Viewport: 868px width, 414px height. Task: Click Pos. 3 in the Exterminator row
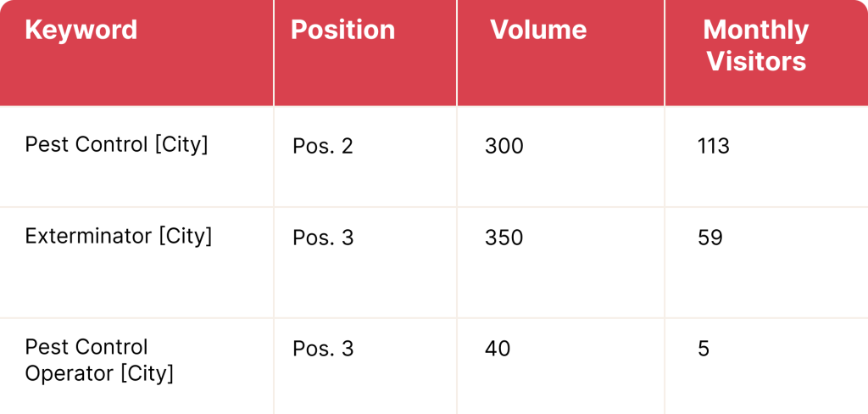click(323, 238)
